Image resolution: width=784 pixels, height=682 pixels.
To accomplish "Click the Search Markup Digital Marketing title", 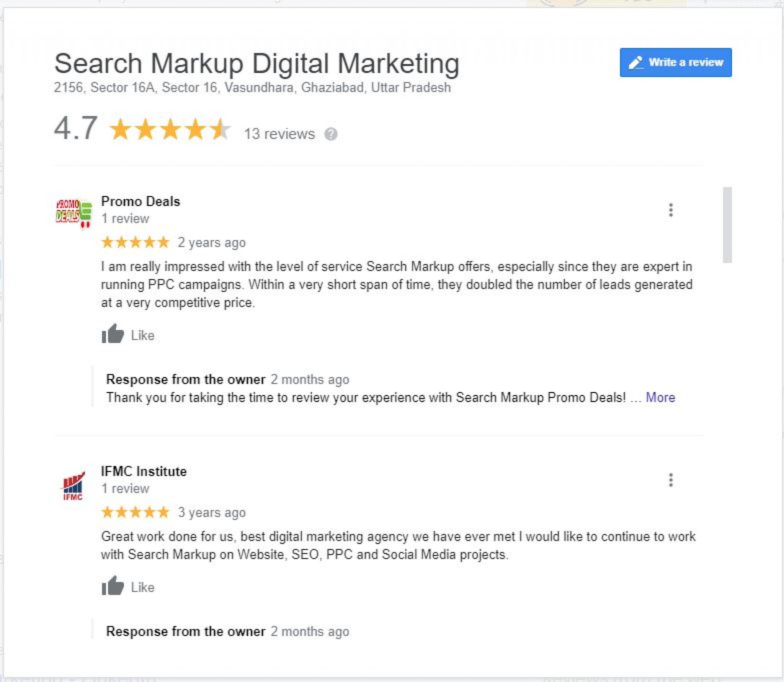I will click(x=256, y=63).
